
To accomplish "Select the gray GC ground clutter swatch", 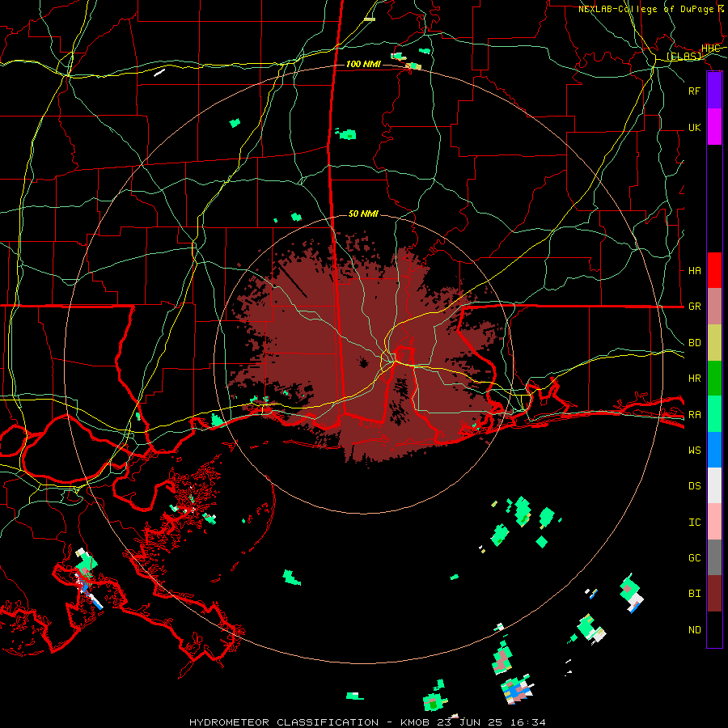I will (714, 557).
